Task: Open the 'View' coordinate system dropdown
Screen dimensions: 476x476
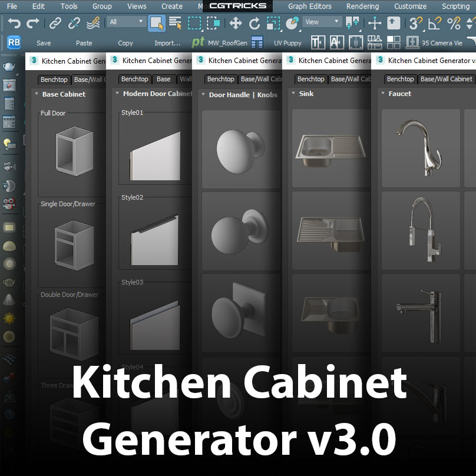Action: [x=322, y=22]
